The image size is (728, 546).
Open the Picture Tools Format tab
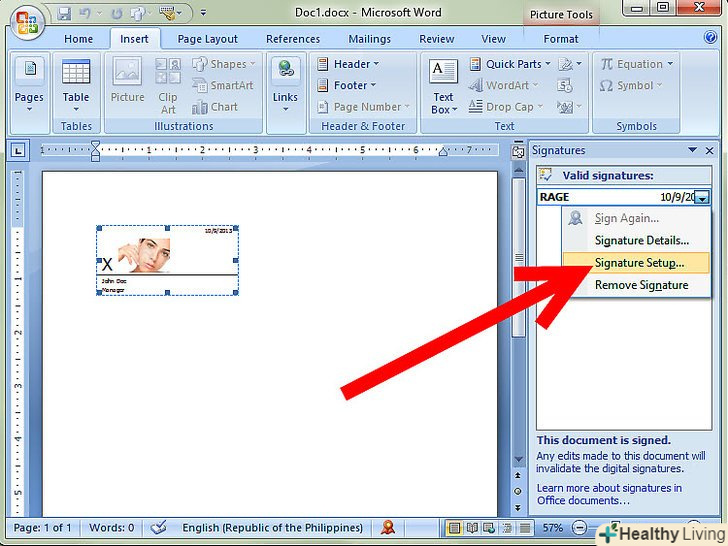(561, 39)
